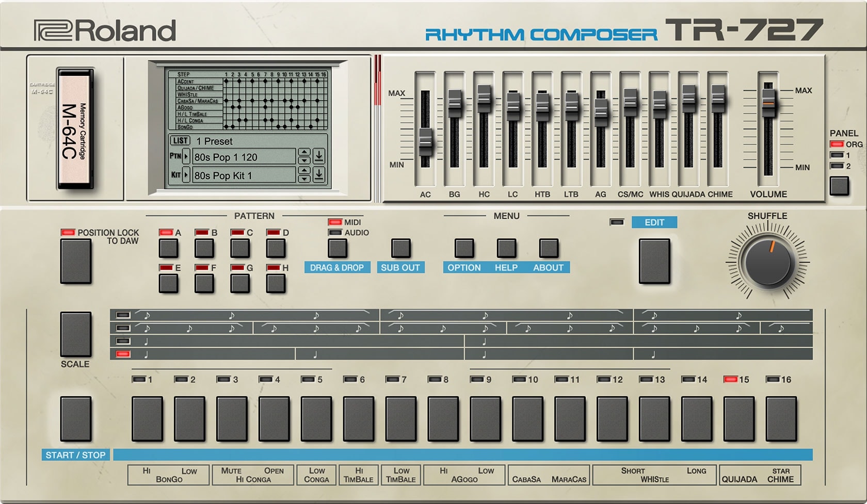
Task: Select the first scale row indicator
Action: 123,315
